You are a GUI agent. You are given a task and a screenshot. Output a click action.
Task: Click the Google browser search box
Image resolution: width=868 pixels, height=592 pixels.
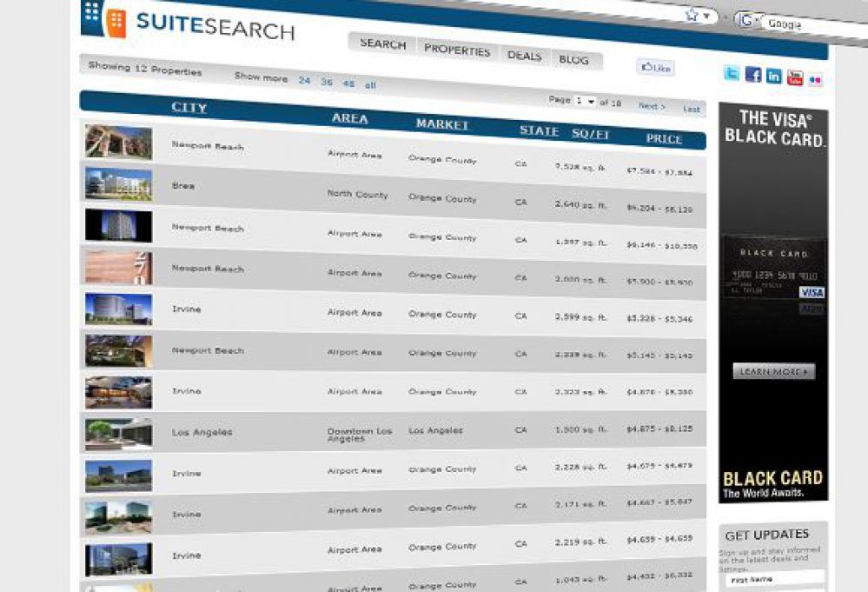(x=814, y=26)
